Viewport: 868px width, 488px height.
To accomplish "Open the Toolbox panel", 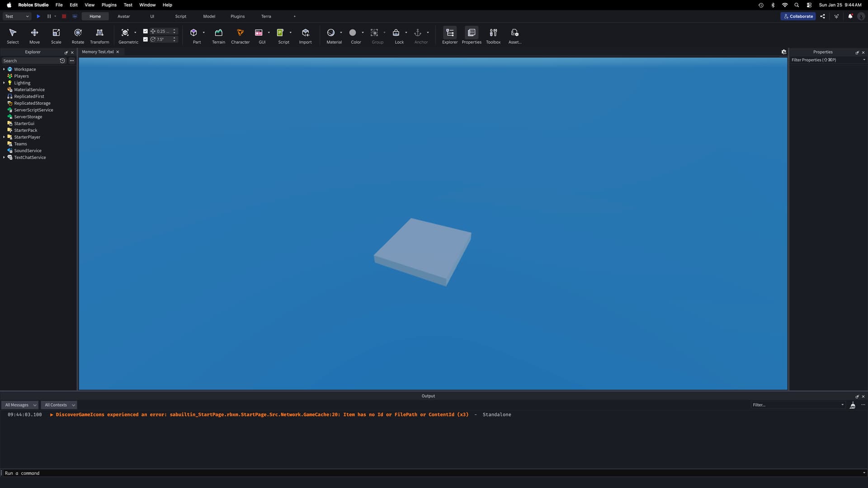I will [x=493, y=36].
